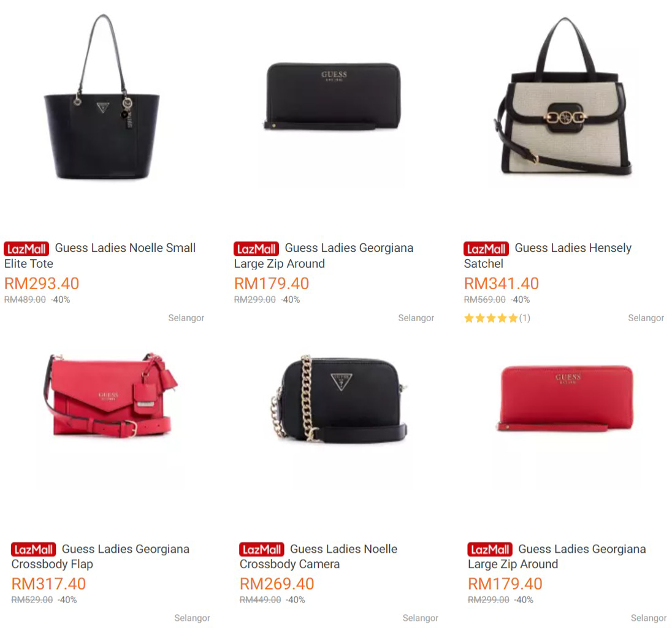
Task: Click the LazMall badge on Noelle Small Elite Tote
Action: pos(26,249)
